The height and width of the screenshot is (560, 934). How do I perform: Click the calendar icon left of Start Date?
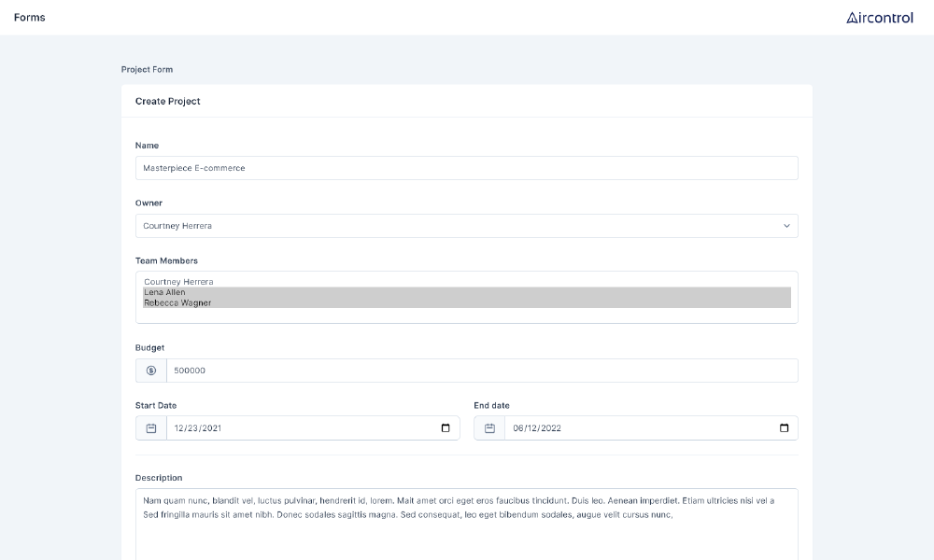[151, 428]
